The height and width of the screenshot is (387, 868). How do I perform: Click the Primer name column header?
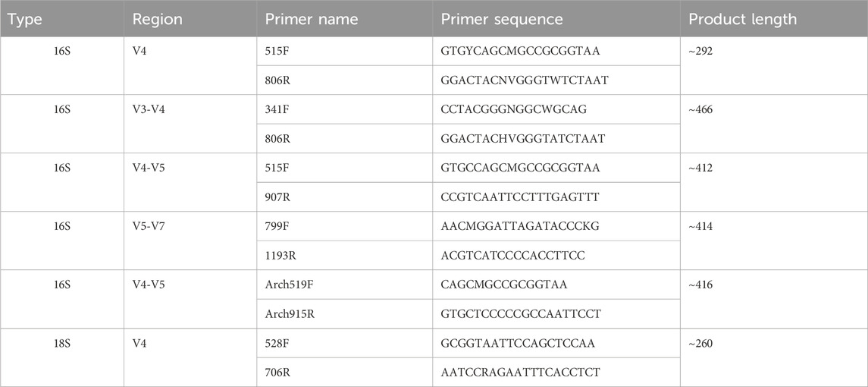[x=344, y=19]
